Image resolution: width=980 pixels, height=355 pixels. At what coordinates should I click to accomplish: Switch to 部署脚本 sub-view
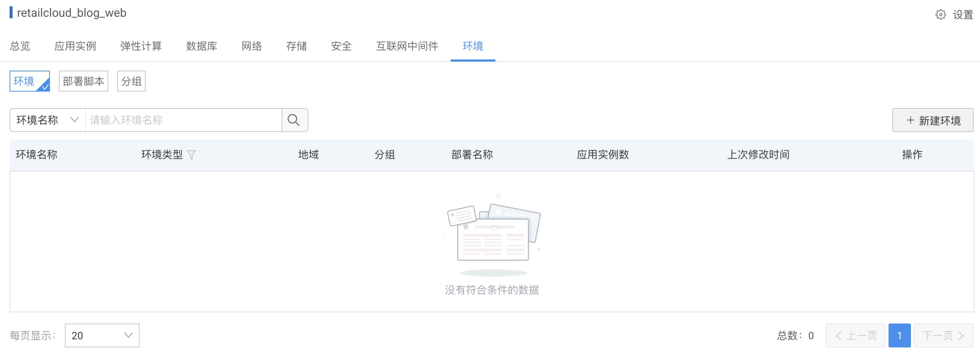(x=84, y=81)
